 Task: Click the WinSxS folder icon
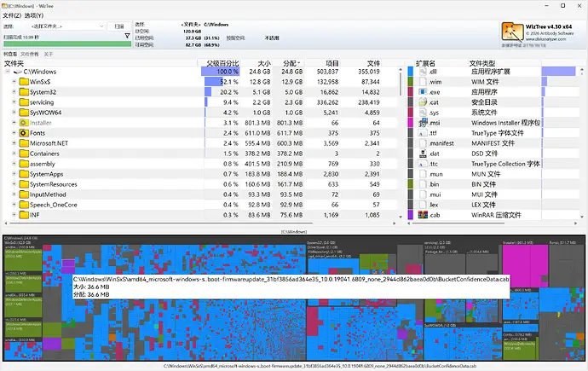pyautogui.click(x=24, y=81)
